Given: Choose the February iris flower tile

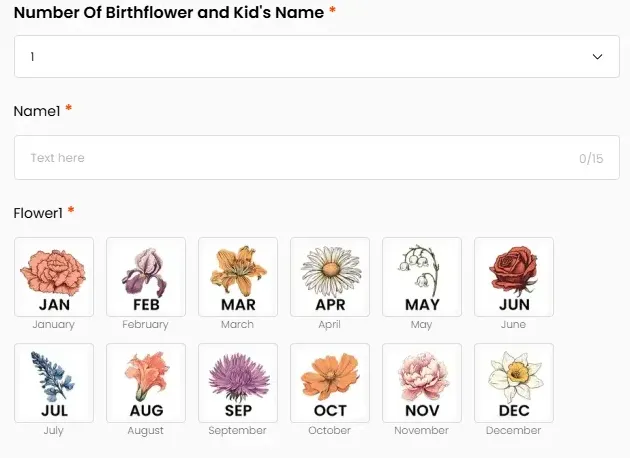Looking at the screenshot, I should tap(146, 277).
